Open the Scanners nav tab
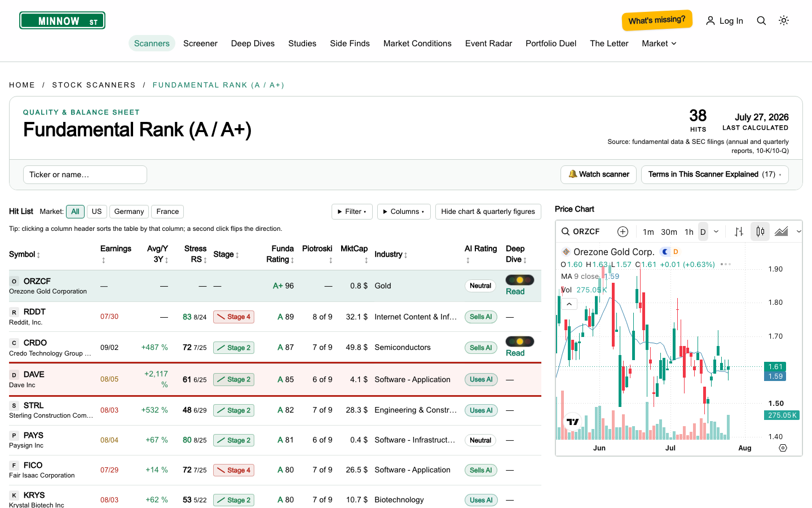The width and height of the screenshot is (812, 508). point(152,43)
